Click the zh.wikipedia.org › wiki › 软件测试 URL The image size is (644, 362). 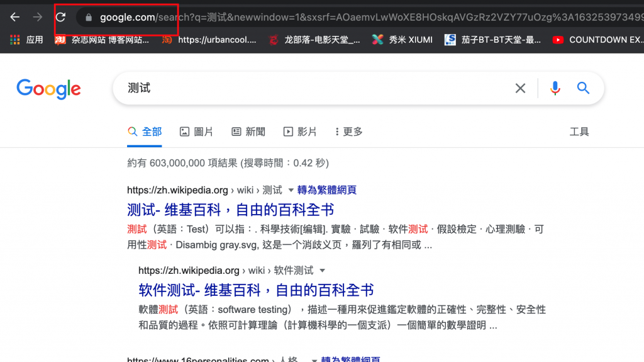226,271
